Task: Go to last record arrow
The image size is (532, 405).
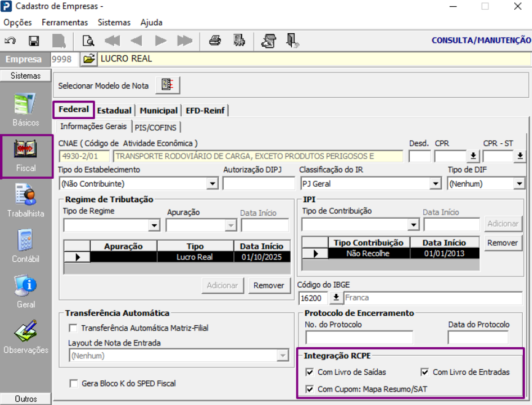Action: coord(184,41)
